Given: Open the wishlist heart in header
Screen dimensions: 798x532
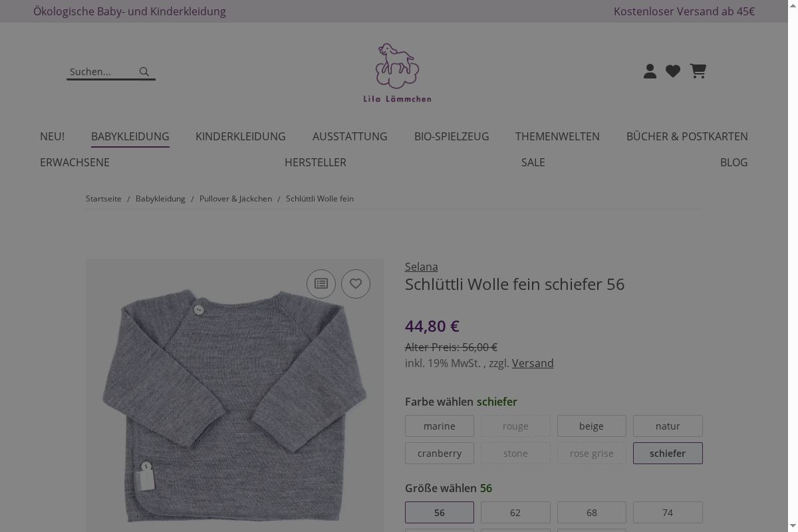Looking at the screenshot, I should tap(673, 71).
